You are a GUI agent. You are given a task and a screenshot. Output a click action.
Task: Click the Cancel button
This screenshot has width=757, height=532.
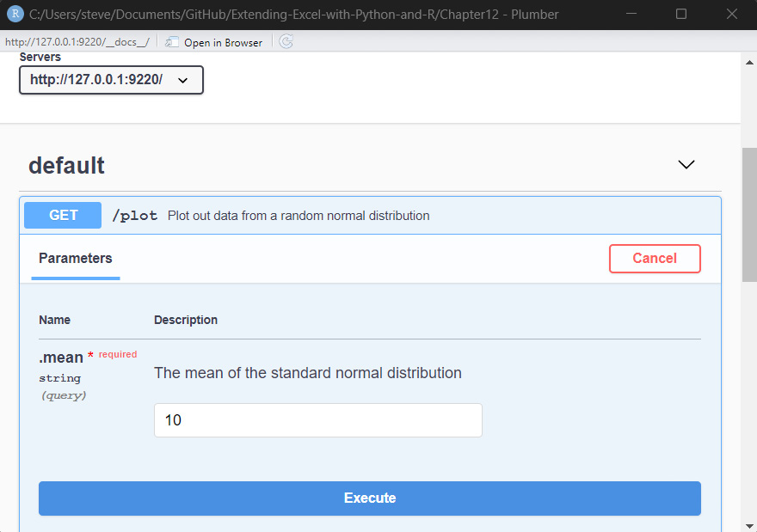point(655,259)
